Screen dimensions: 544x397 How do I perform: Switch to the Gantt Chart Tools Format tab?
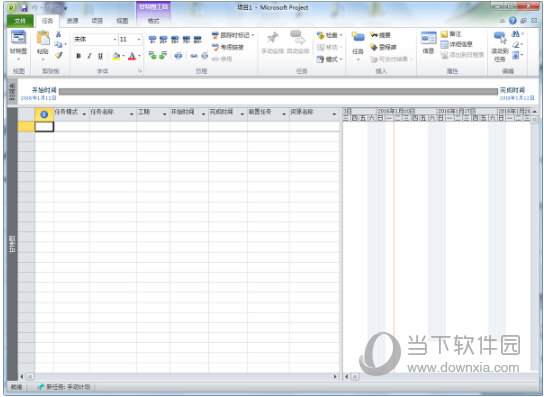153,21
